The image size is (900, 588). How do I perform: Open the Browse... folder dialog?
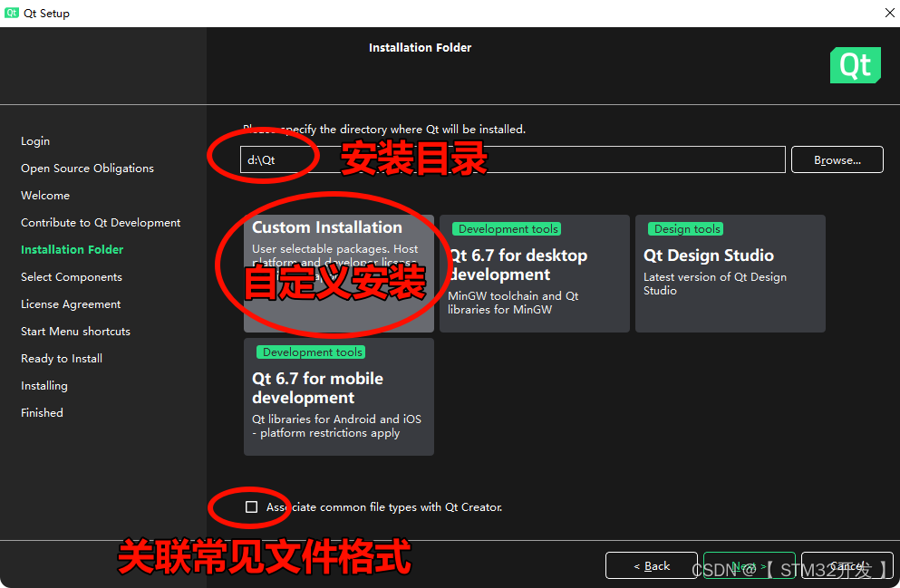[837, 159]
